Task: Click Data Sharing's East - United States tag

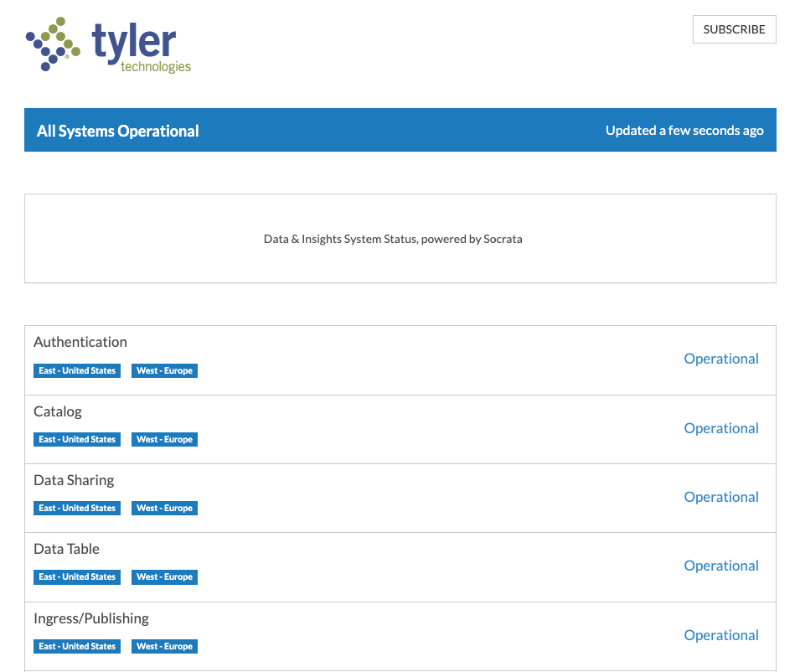Action: pos(77,509)
